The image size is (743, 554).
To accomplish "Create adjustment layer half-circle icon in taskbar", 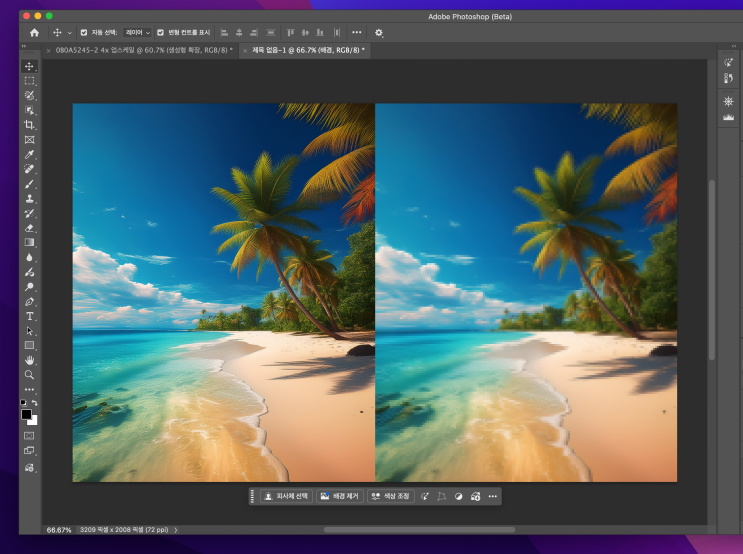I will click(x=458, y=496).
